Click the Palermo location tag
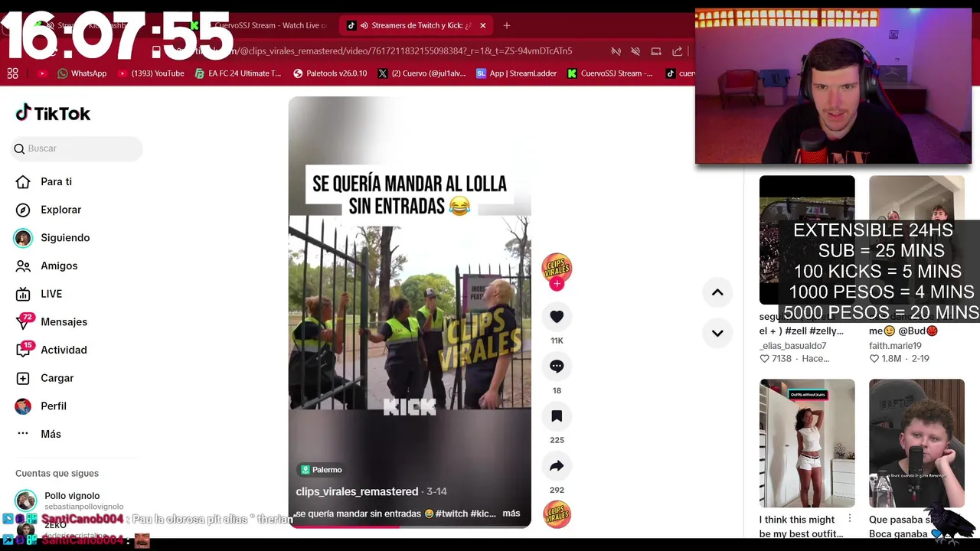Viewport: 980px width, 551px height. [322, 470]
